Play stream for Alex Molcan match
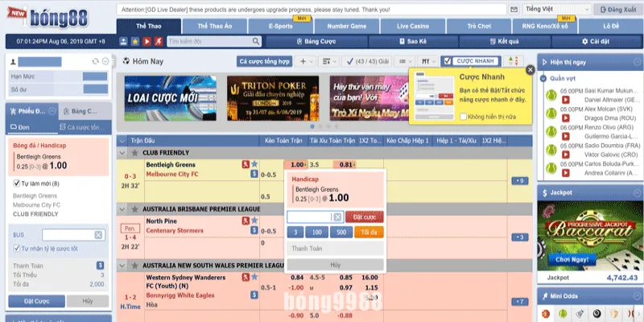This screenshot has height=322, width=644. coord(566,118)
